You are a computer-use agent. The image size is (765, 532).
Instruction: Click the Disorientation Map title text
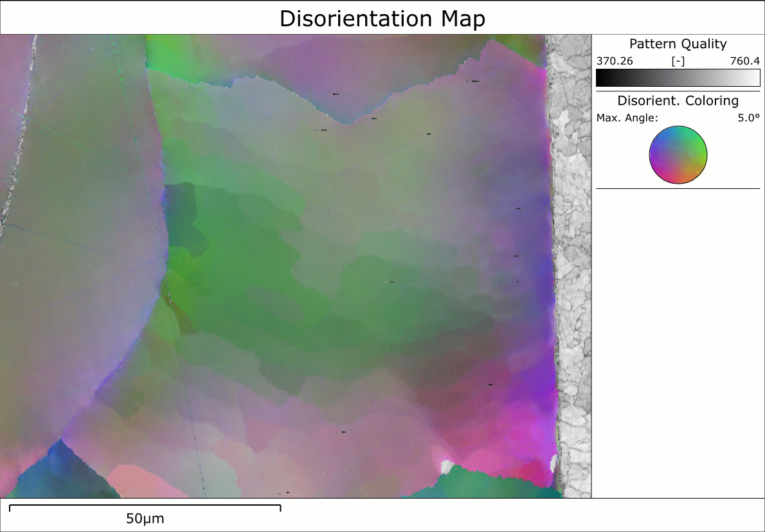[x=382, y=19]
